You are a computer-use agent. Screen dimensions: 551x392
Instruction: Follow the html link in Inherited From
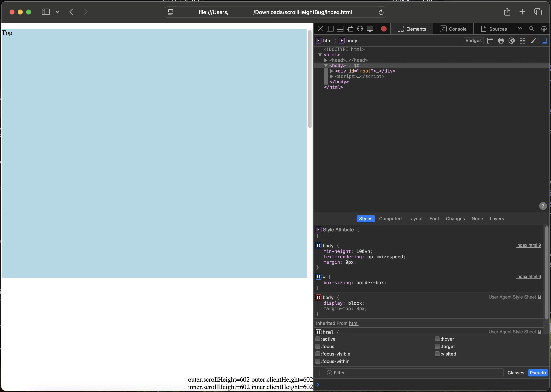coord(354,323)
